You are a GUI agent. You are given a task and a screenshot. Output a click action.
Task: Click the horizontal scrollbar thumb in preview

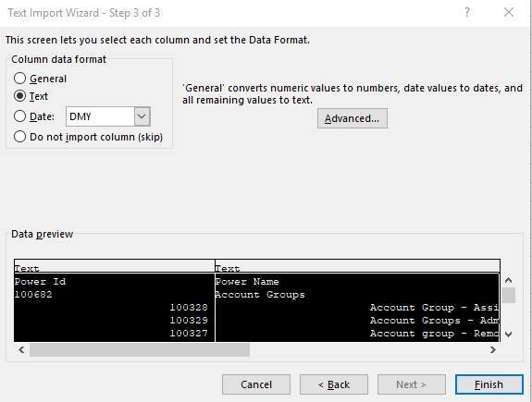click(x=140, y=349)
